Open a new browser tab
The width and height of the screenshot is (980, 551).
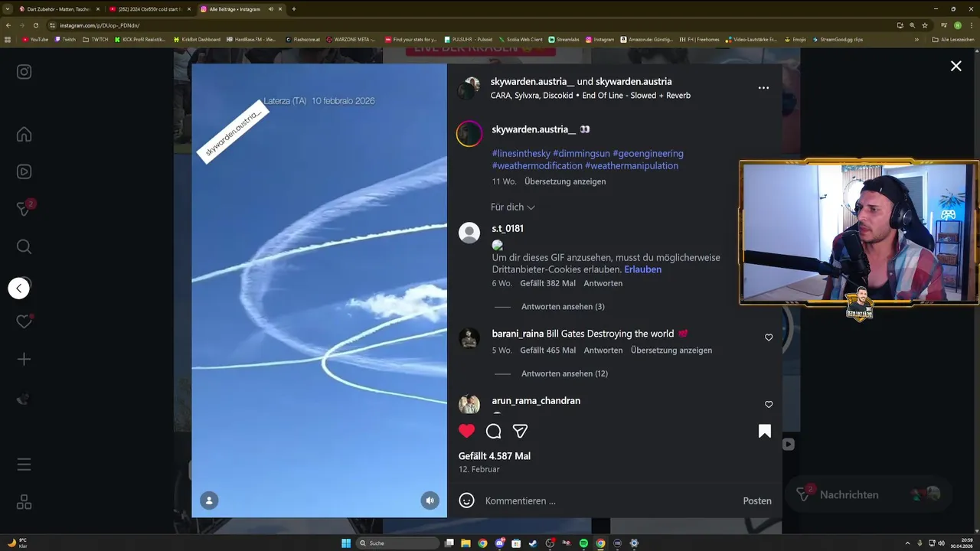tap(294, 9)
